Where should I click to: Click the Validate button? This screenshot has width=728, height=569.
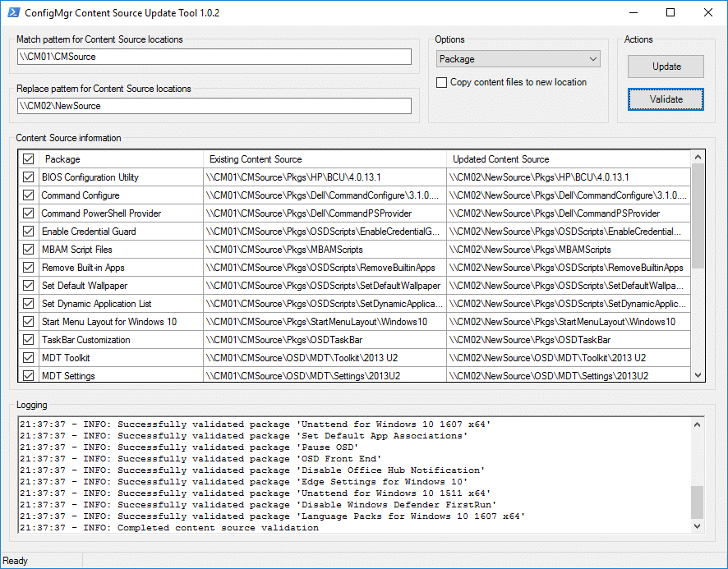click(667, 98)
